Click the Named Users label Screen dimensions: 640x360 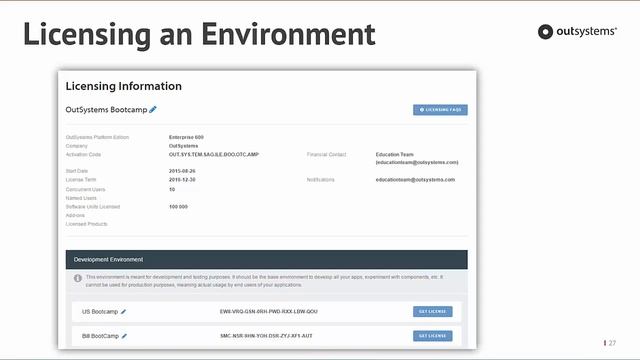pyautogui.click(x=81, y=198)
